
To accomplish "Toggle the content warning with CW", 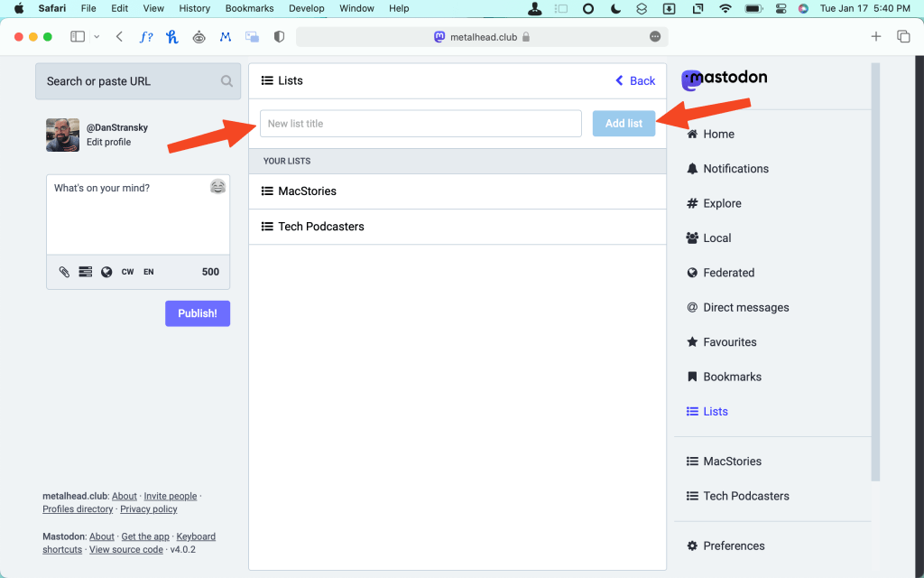I will [x=127, y=271].
